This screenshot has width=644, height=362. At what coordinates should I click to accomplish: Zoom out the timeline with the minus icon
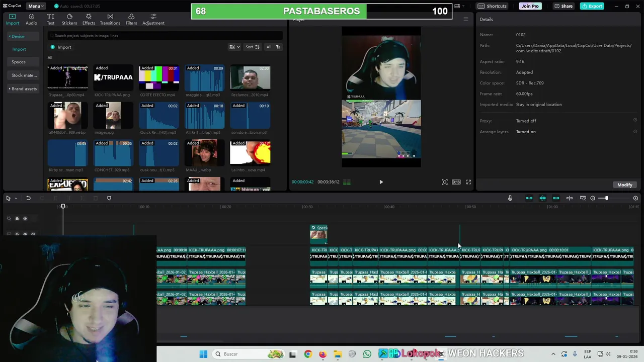click(x=593, y=198)
